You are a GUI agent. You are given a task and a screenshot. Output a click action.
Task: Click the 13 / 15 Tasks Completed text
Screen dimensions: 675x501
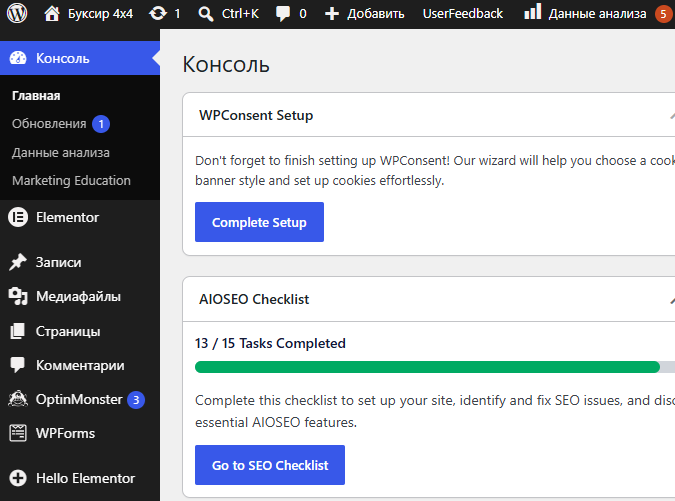tap(270, 343)
